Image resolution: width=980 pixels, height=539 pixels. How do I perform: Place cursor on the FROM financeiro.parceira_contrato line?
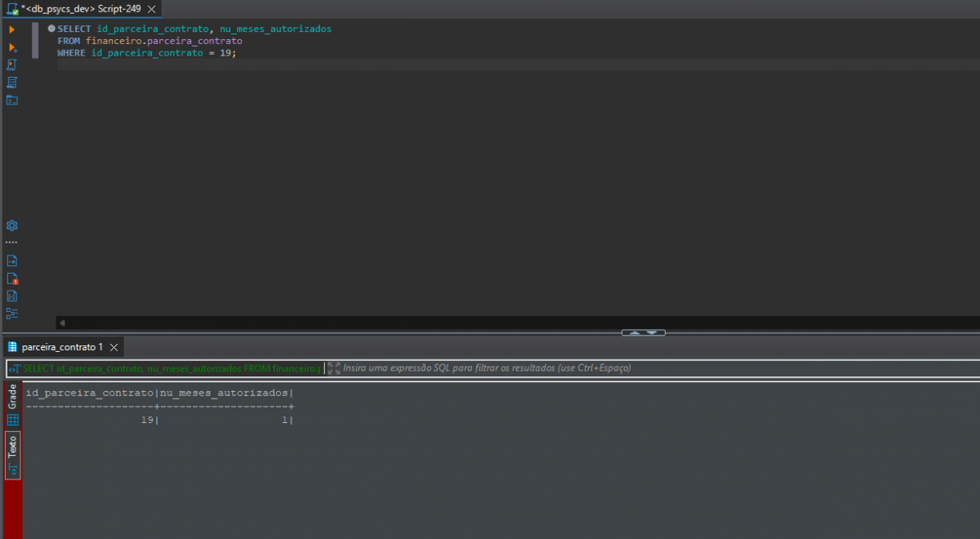coord(150,40)
